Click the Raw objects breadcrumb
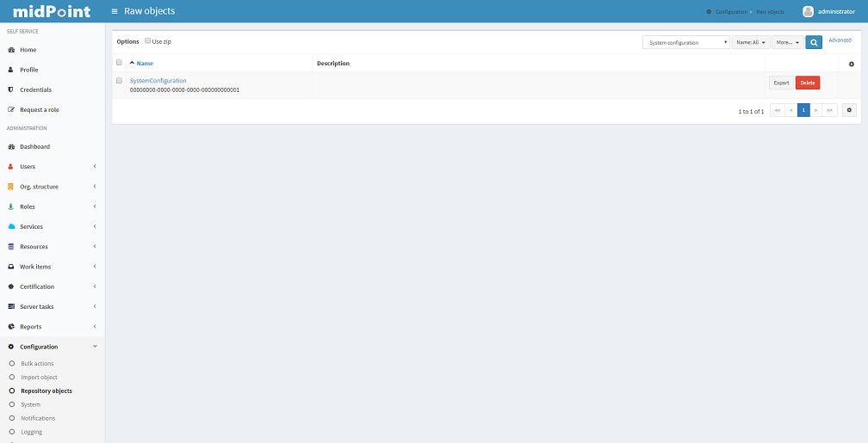Image resolution: width=868 pixels, height=443 pixels. 770,12
